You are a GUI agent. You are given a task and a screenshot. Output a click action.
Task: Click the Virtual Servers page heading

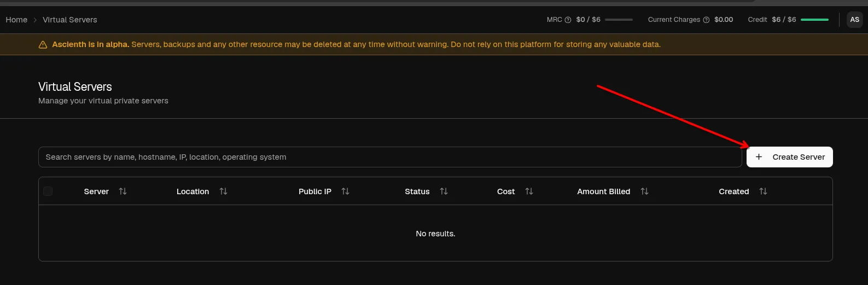[75, 87]
